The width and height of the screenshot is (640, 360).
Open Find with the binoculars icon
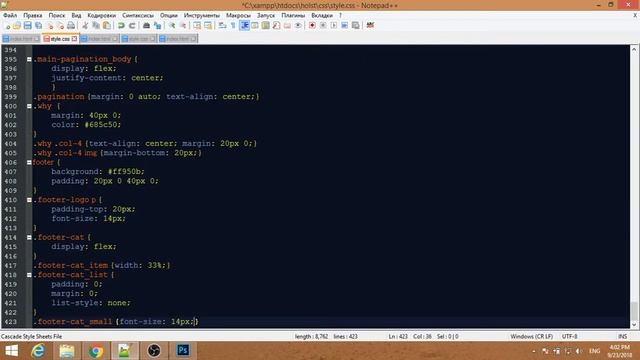coord(146,25)
